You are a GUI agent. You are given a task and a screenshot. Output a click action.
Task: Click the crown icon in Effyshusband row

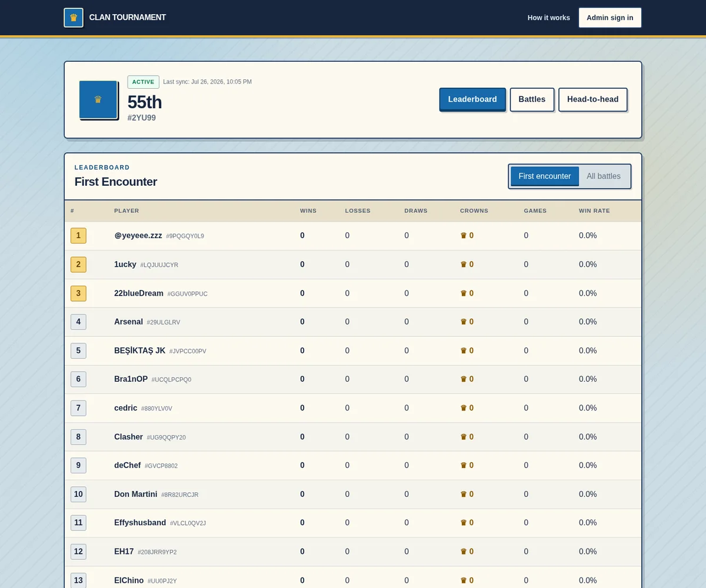[x=464, y=523]
